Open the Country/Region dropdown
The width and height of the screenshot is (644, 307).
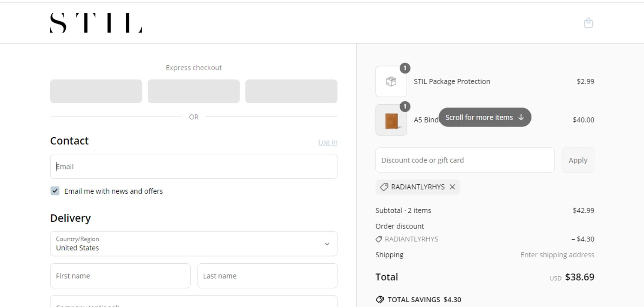194,244
